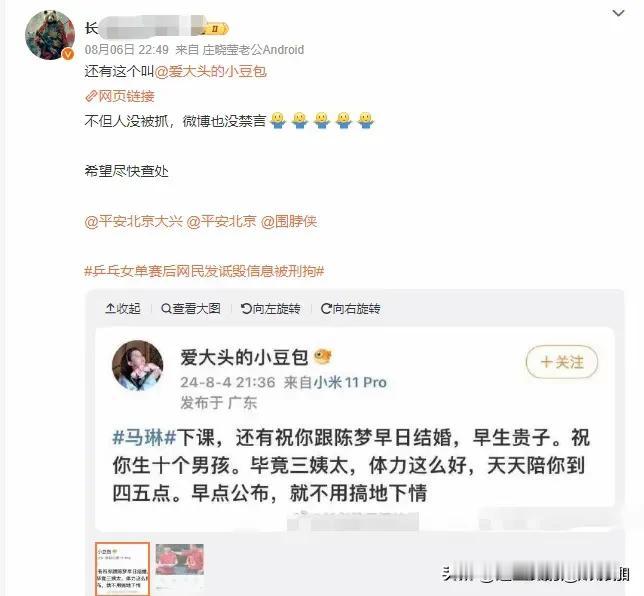Open the post options chevron menu
This screenshot has height=596, width=644.
click(618, 13)
